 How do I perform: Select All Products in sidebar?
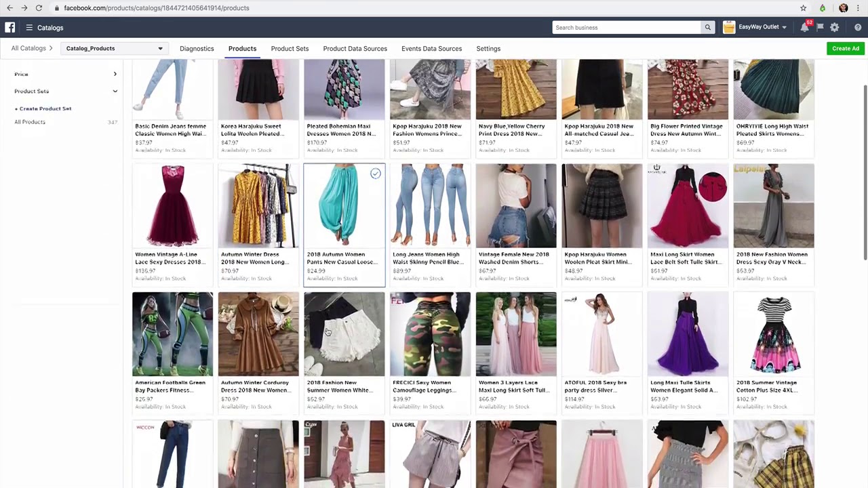pos(30,122)
